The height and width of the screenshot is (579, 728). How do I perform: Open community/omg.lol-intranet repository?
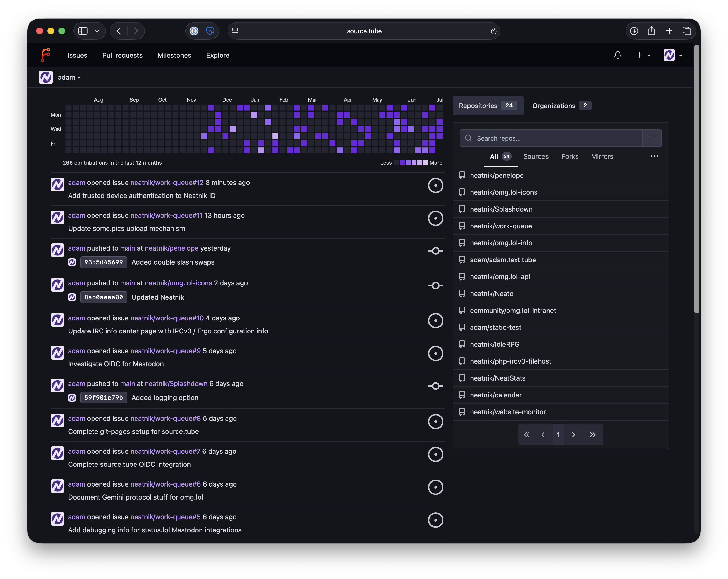coord(513,310)
